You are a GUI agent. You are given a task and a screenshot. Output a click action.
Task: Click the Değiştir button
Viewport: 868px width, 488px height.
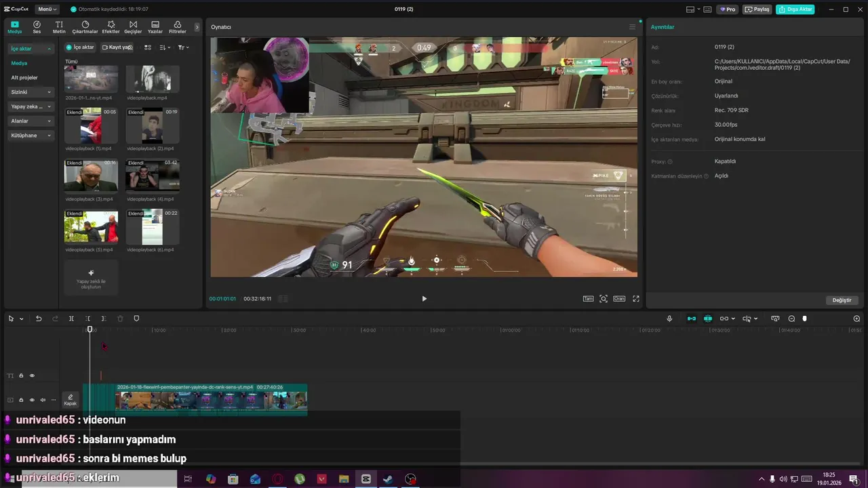coord(842,300)
